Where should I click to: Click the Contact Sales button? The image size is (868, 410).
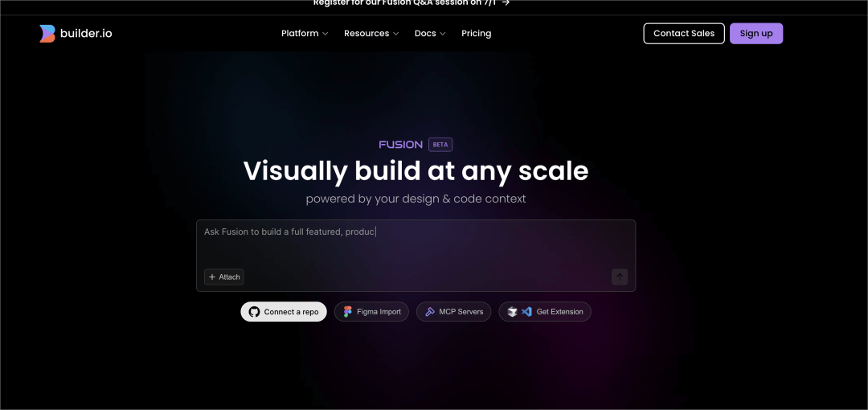683,34
